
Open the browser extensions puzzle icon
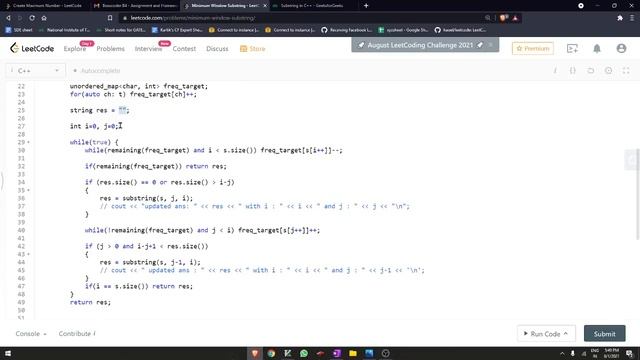[x=620, y=18]
